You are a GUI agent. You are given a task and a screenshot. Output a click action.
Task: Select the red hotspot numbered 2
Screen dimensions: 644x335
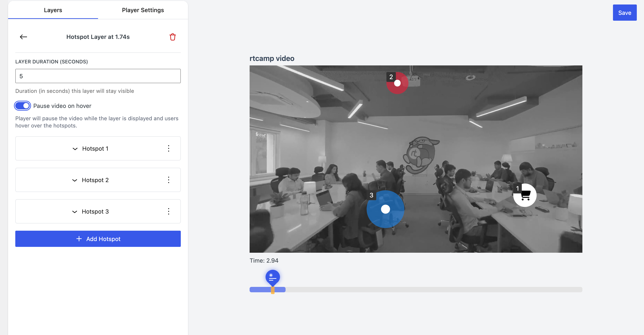pyautogui.click(x=397, y=83)
